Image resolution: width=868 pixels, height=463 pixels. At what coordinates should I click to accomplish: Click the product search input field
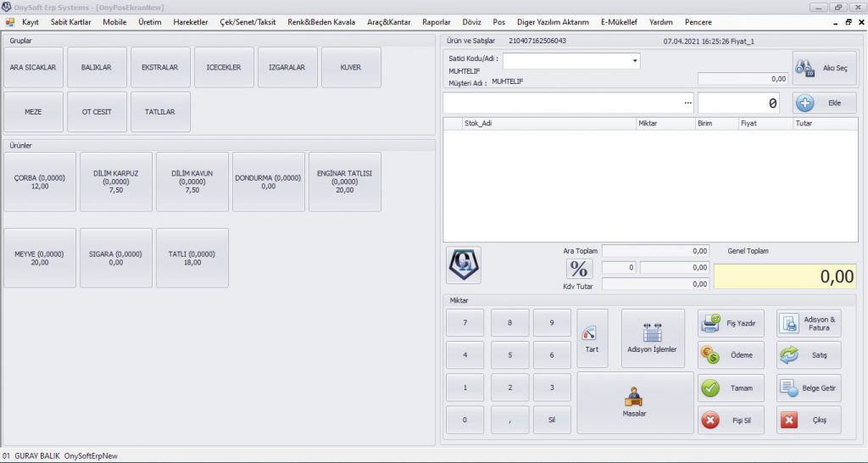(568, 103)
